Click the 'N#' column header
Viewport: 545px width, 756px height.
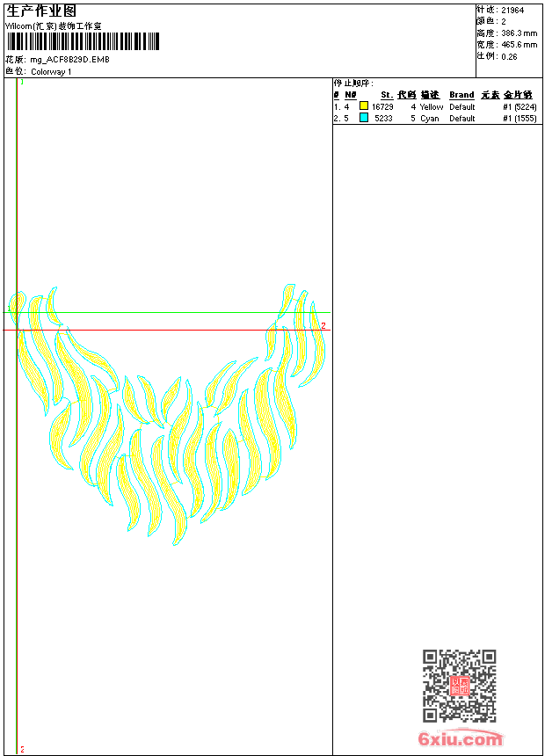tap(351, 95)
